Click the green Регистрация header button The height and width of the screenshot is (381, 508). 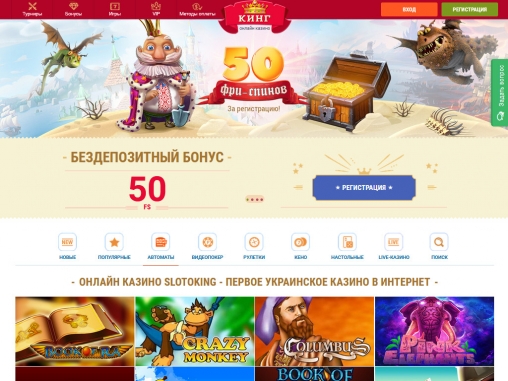click(x=470, y=9)
